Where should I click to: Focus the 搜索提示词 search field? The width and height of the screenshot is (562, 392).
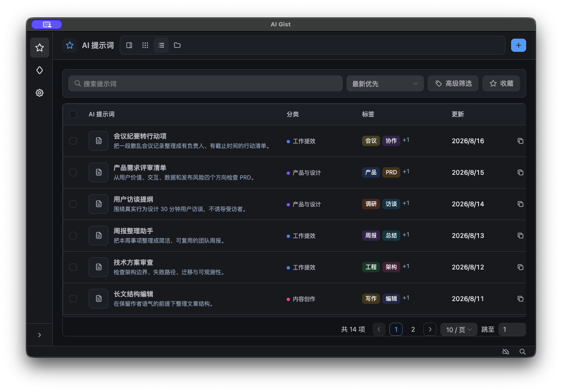206,83
